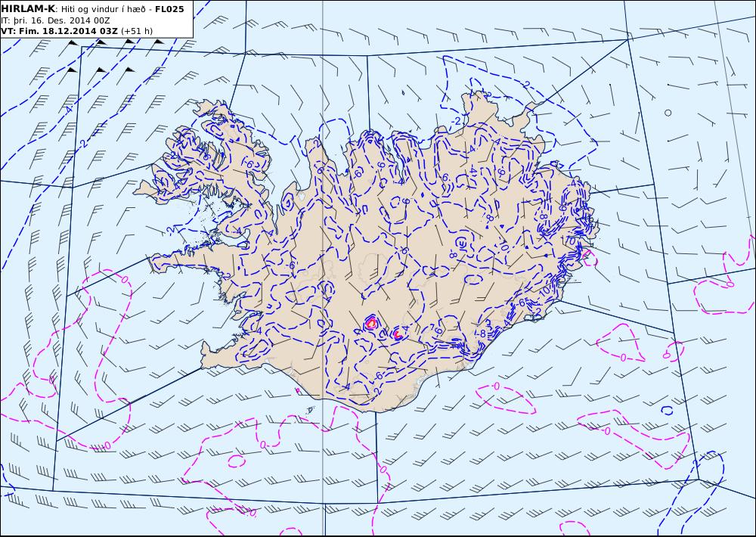Click the calm wind circle symbol in northeast sea
756x537 pixels.
coord(668,113)
